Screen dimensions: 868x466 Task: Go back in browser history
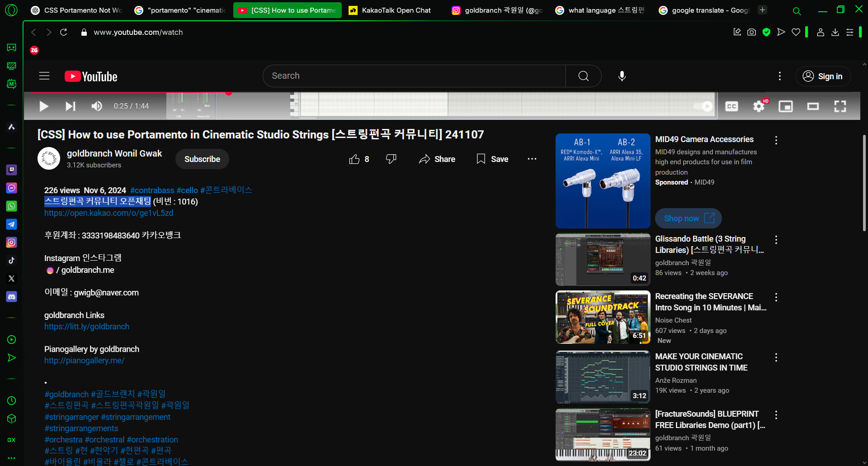click(33, 32)
